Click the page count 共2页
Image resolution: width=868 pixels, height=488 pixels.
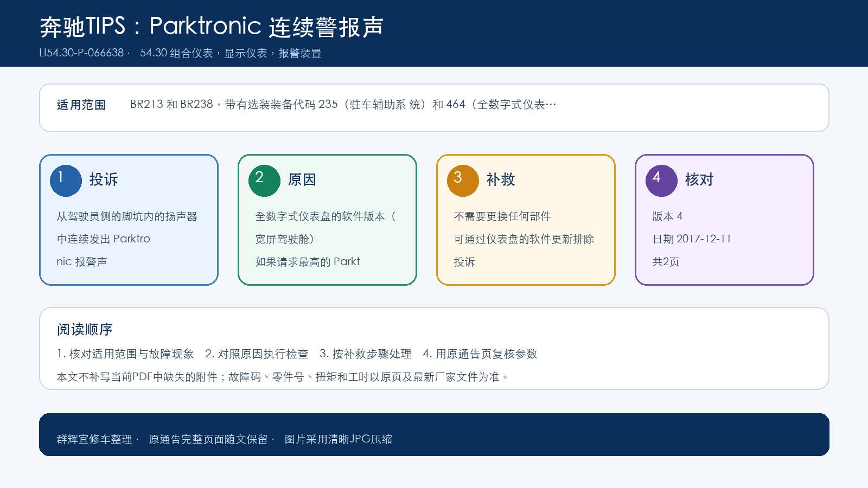(x=666, y=262)
